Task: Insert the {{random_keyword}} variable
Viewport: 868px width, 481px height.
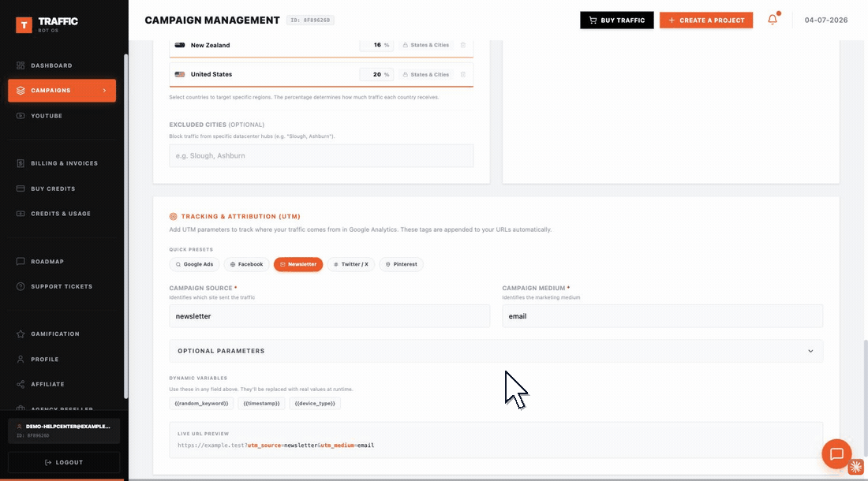Action: pyautogui.click(x=201, y=404)
